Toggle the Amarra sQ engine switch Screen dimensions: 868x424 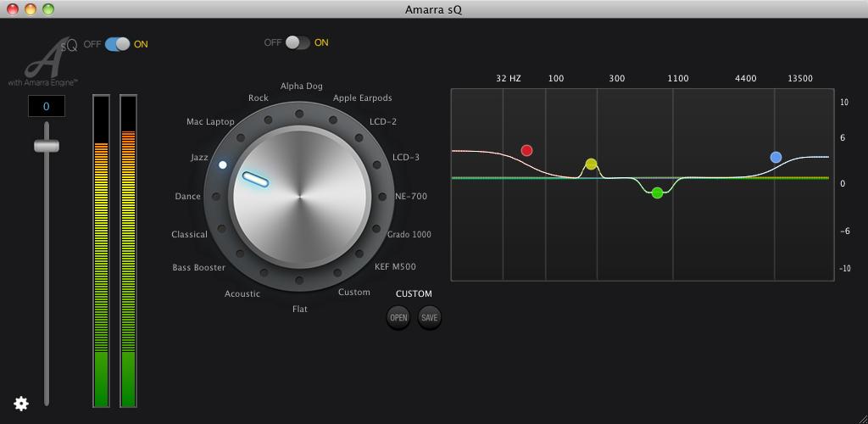pos(117,44)
